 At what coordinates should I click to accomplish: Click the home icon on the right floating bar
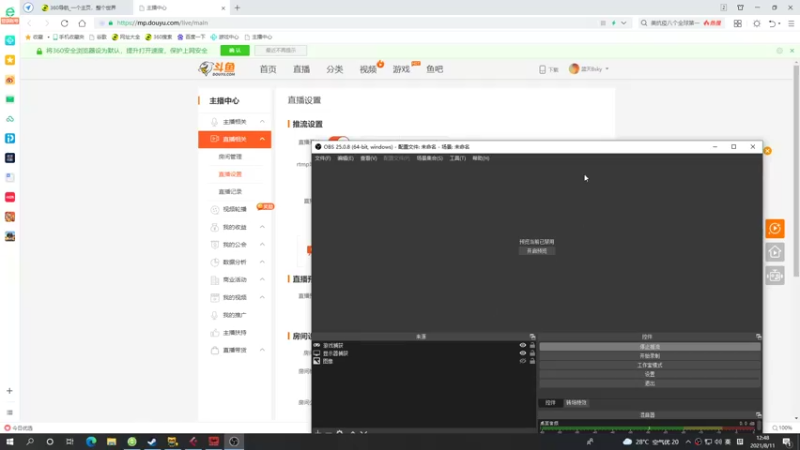774,252
